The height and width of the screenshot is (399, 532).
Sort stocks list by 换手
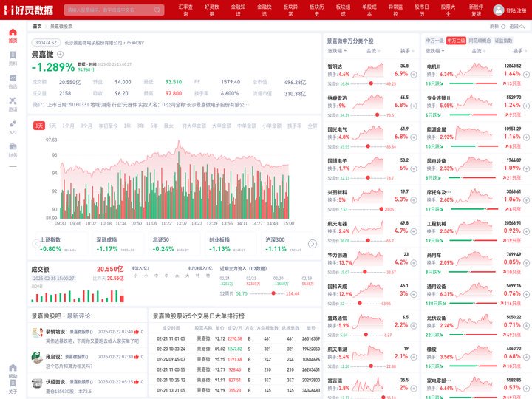pyautogui.click(x=407, y=51)
